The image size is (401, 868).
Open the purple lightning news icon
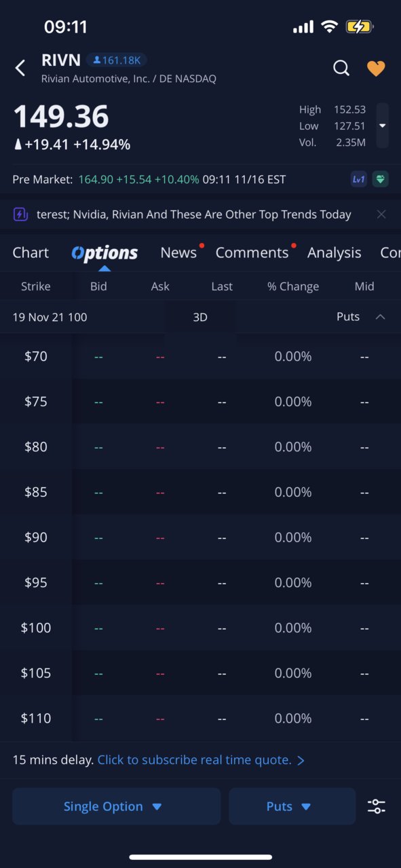(20, 214)
